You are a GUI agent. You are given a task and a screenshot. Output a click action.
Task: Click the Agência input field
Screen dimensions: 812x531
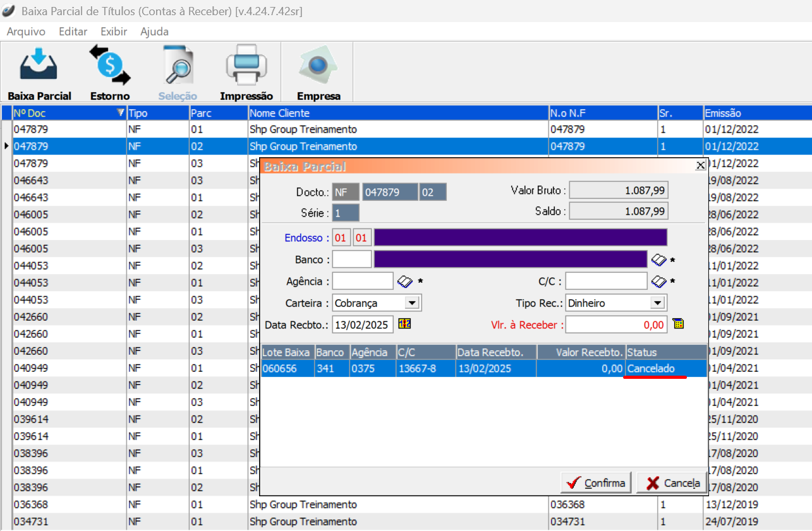click(363, 281)
